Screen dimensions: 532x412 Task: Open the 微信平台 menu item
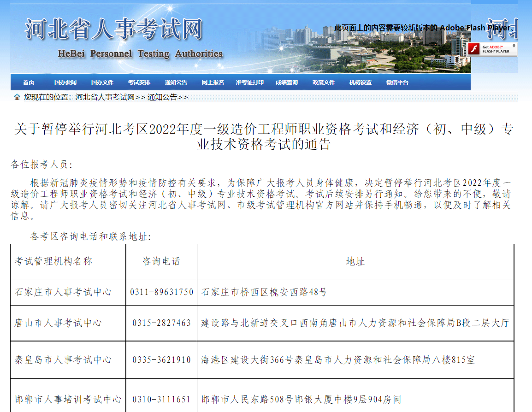click(x=397, y=82)
